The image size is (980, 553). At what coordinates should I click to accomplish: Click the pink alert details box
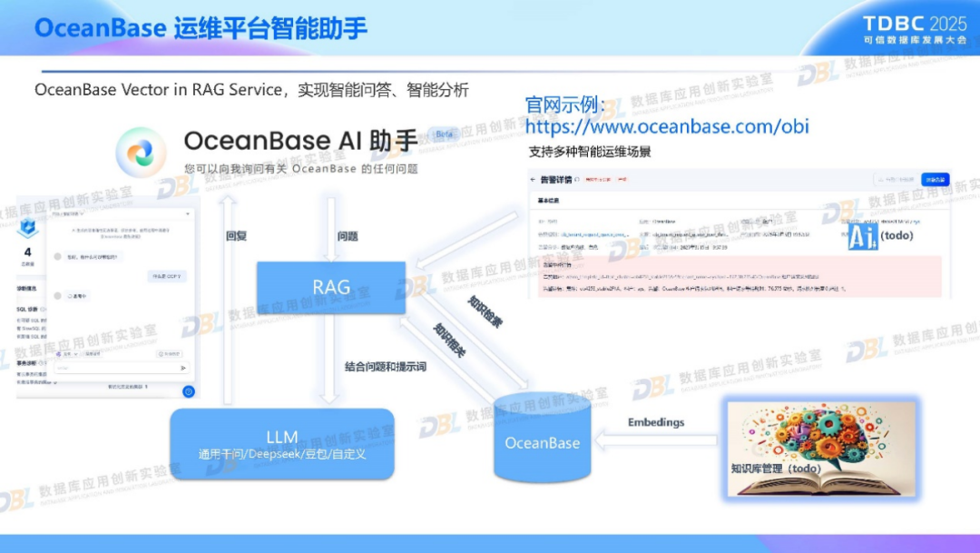pyautogui.click(x=740, y=276)
